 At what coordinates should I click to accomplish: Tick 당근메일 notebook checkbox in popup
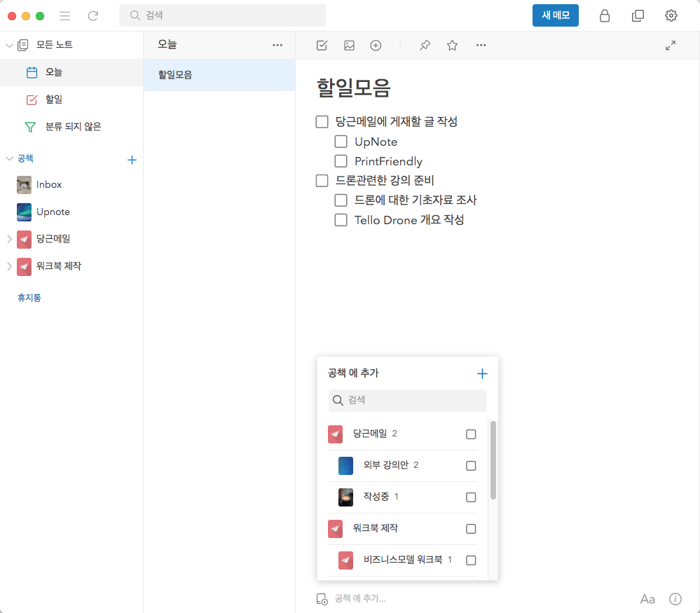point(471,434)
